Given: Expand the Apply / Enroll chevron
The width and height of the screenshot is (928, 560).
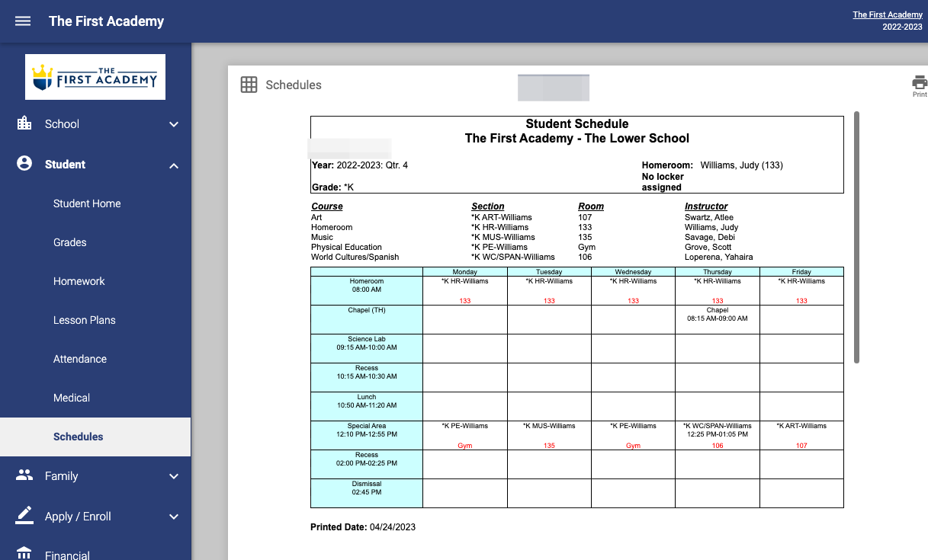Looking at the screenshot, I should [174, 517].
